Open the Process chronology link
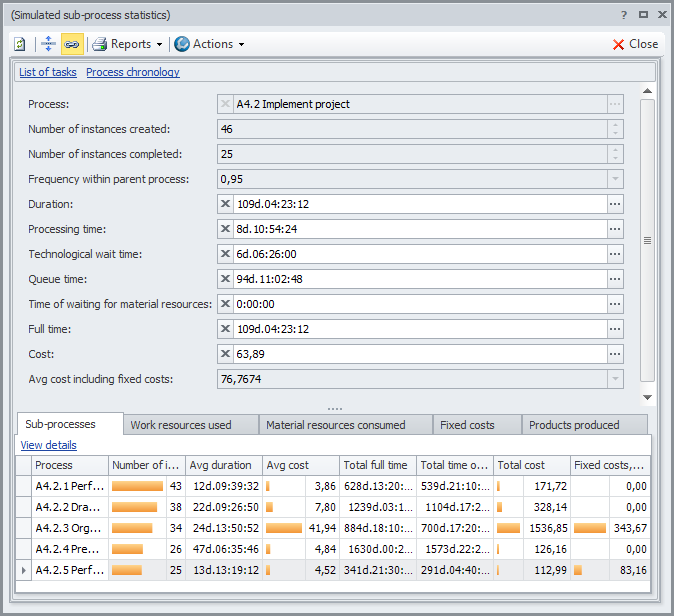Viewport: 674px width, 616px height. pyautogui.click(x=133, y=72)
